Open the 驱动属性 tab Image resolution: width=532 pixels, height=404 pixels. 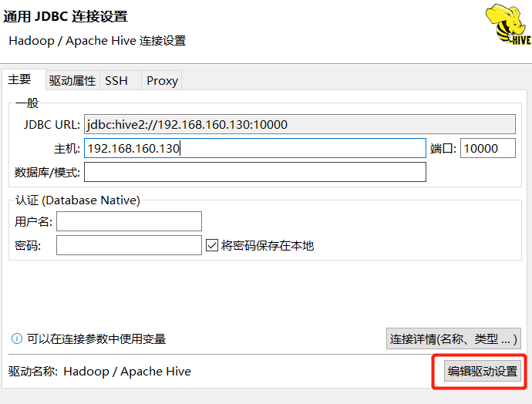[x=72, y=81]
